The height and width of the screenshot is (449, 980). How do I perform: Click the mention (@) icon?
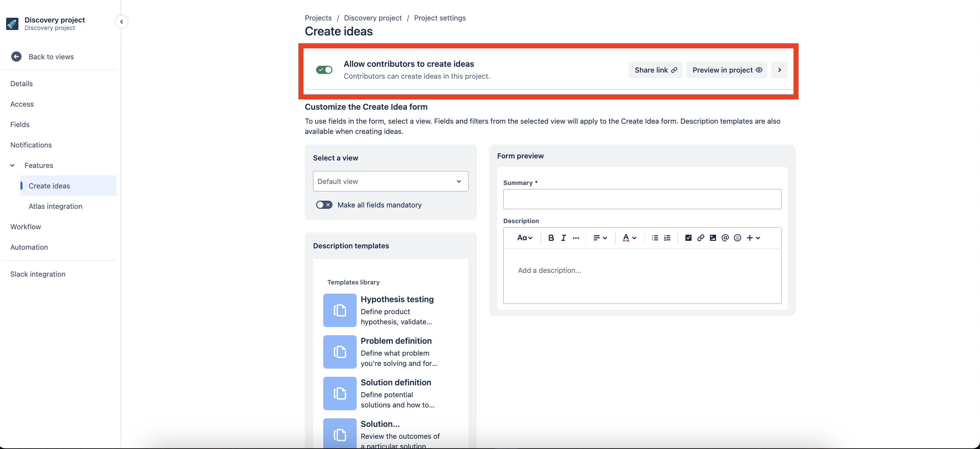tap(725, 238)
